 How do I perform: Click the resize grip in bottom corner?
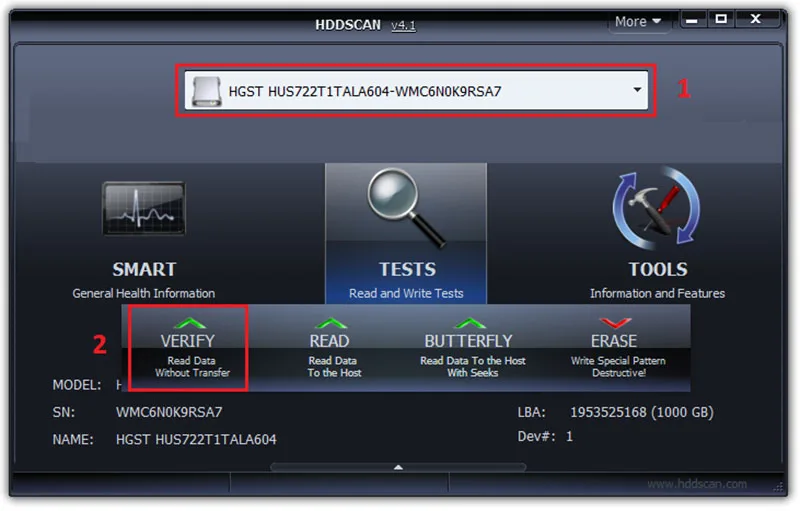779,487
